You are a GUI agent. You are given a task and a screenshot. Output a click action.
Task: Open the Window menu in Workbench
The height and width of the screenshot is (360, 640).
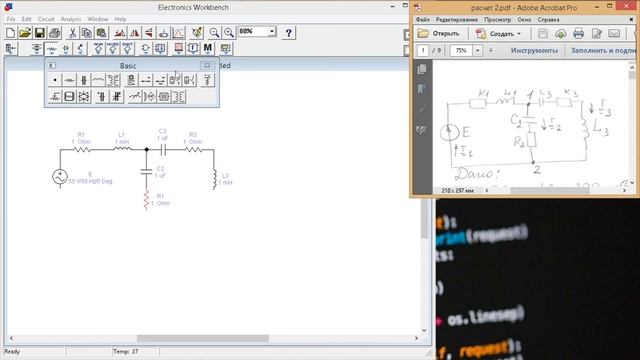pos(98,19)
